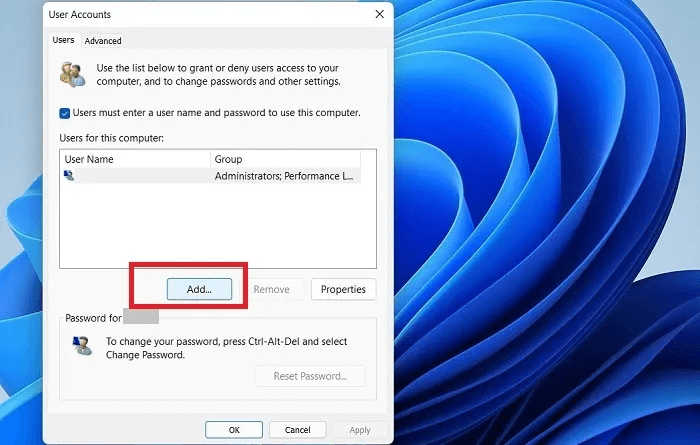Toggle 'Users must enter a user name' checkbox

click(65, 113)
